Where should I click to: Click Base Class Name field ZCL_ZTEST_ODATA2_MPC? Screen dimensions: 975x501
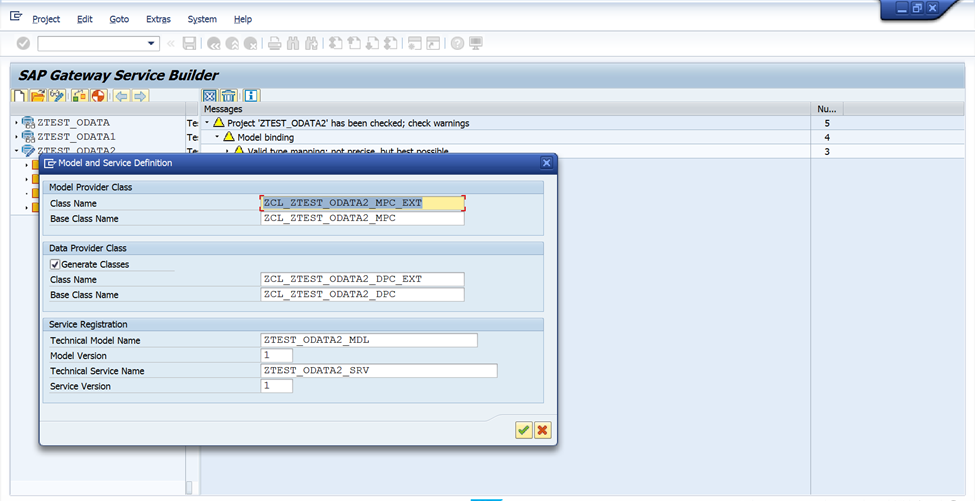(363, 218)
